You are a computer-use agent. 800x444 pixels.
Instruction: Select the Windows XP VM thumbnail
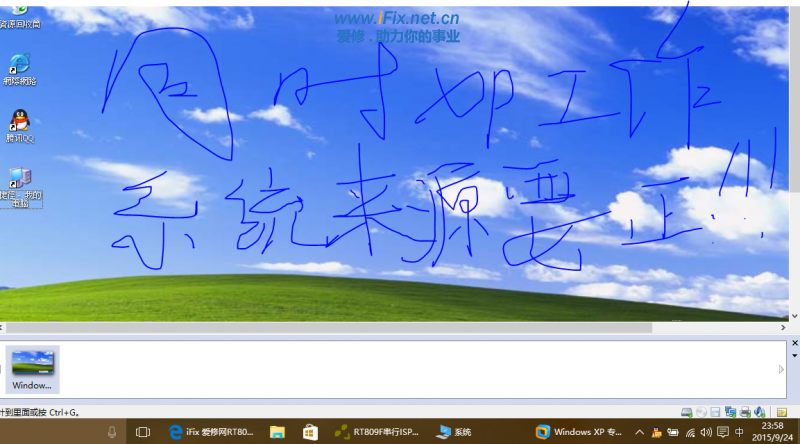coord(32,369)
